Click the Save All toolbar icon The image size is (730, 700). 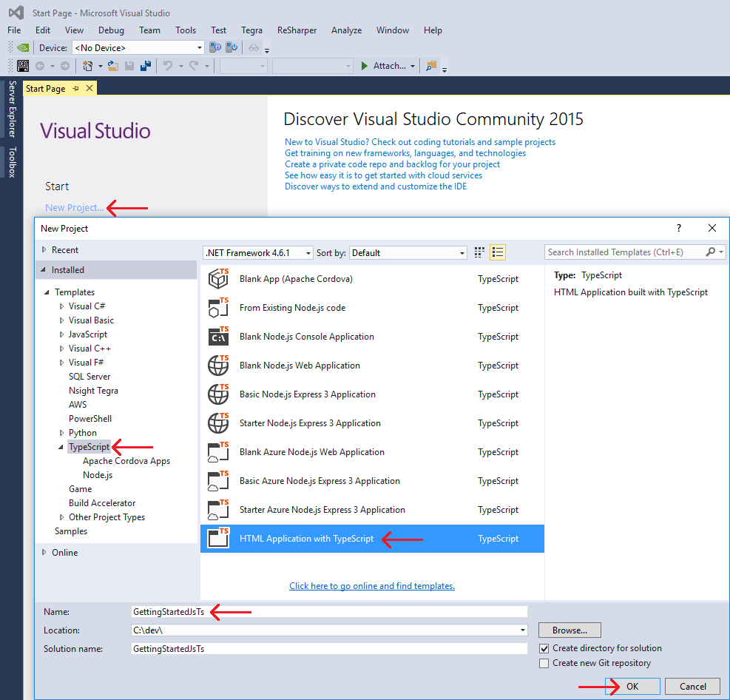pos(146,66)
